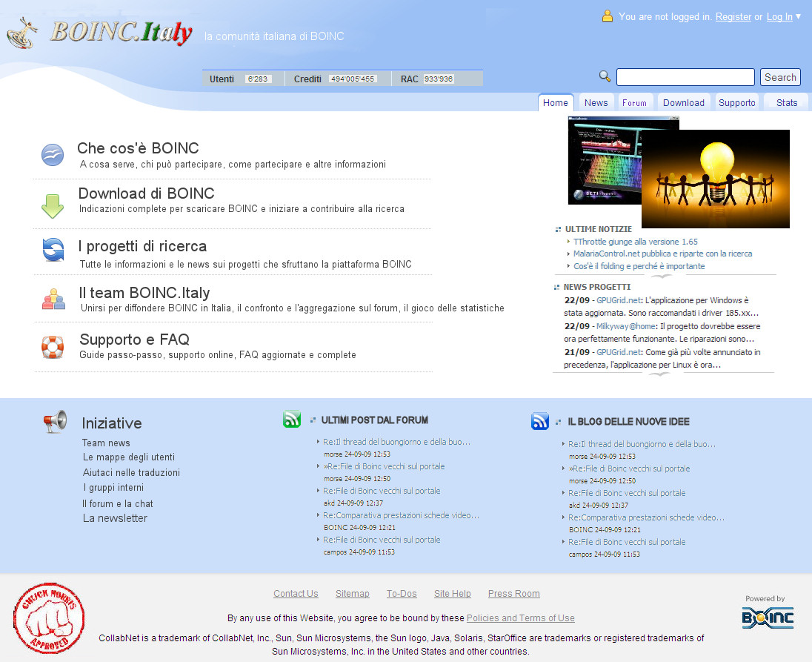Click the Powered by BOINC logo
The height and width of the screenshot is (662, 812).
coord(768,617)
